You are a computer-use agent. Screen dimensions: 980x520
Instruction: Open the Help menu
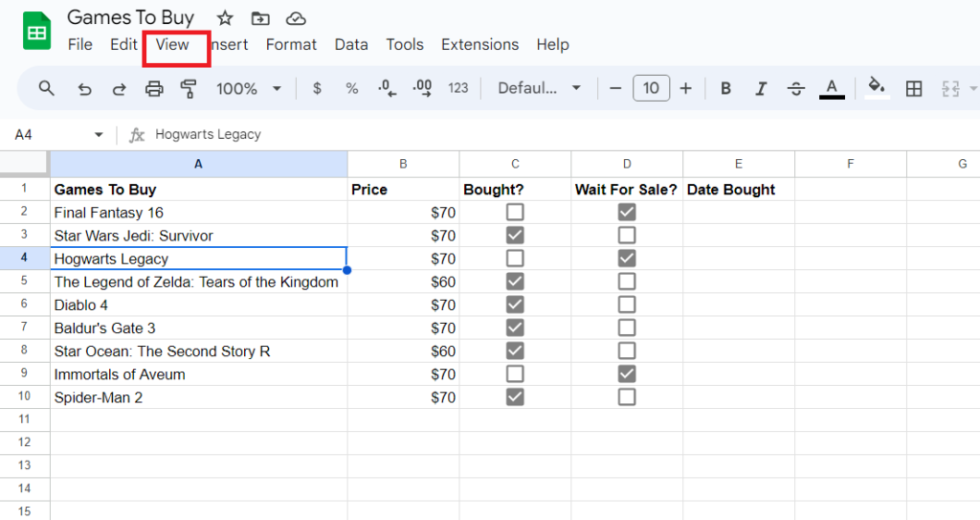552,44
